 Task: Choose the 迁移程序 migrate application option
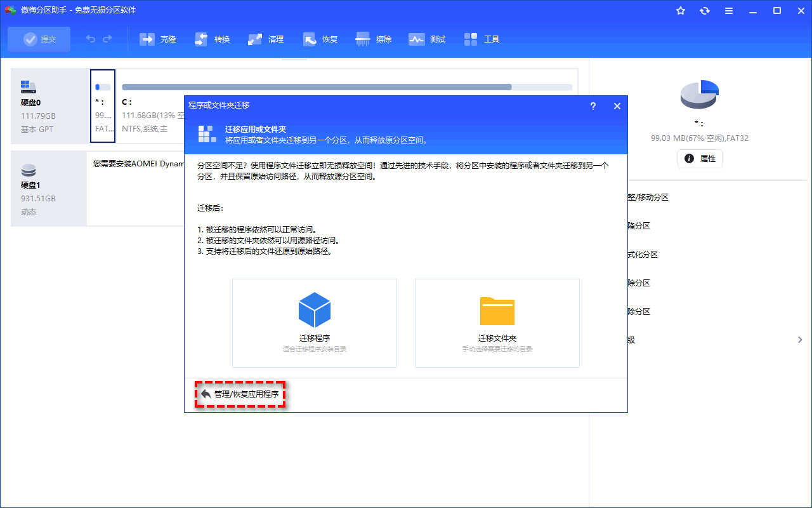pos(315,323)
